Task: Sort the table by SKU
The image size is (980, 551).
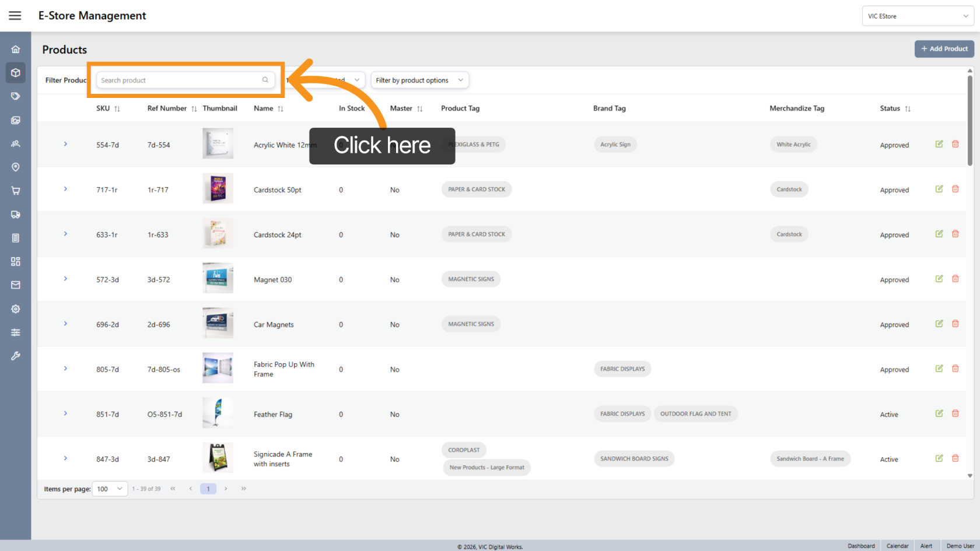Action: (117, 109)
